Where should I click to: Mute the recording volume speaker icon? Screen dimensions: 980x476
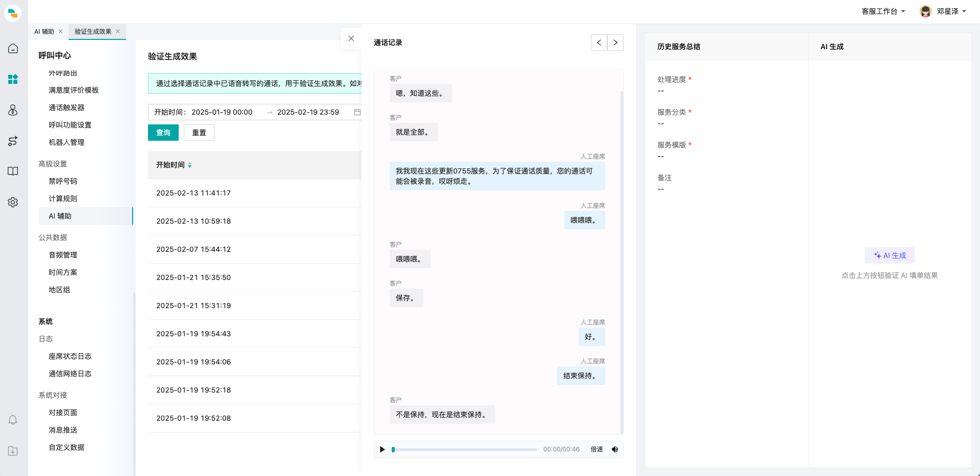point(615,449)
